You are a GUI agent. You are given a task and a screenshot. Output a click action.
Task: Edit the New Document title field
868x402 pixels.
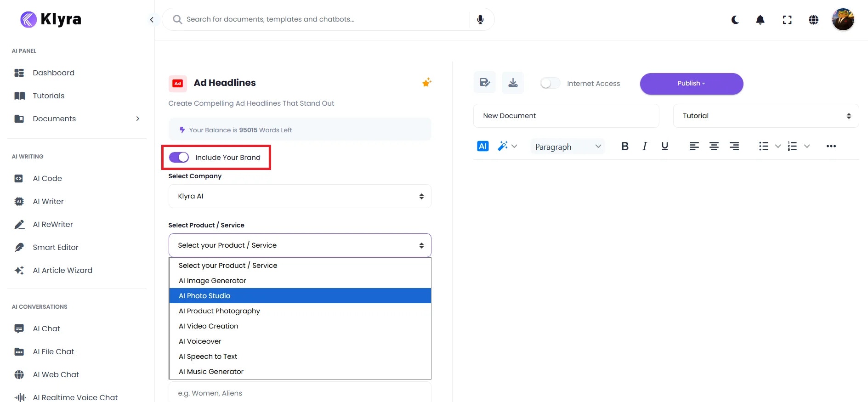coord(566,116)
